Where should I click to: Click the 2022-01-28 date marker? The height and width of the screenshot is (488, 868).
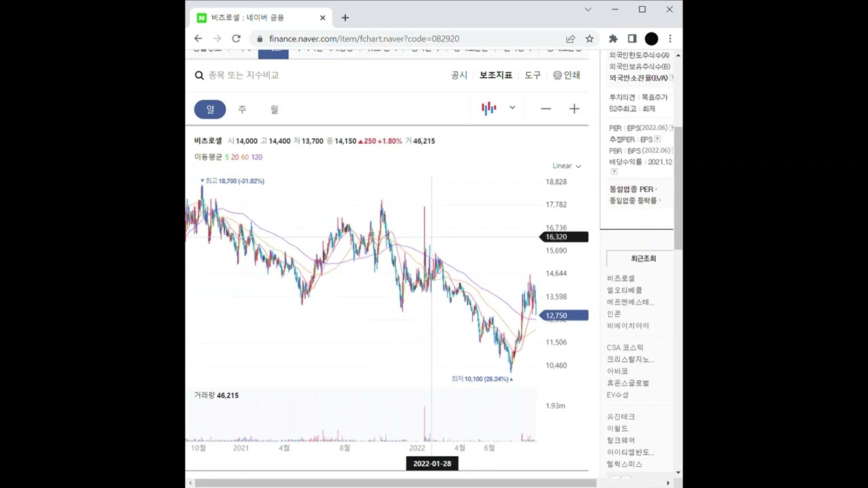click(432, 464)
